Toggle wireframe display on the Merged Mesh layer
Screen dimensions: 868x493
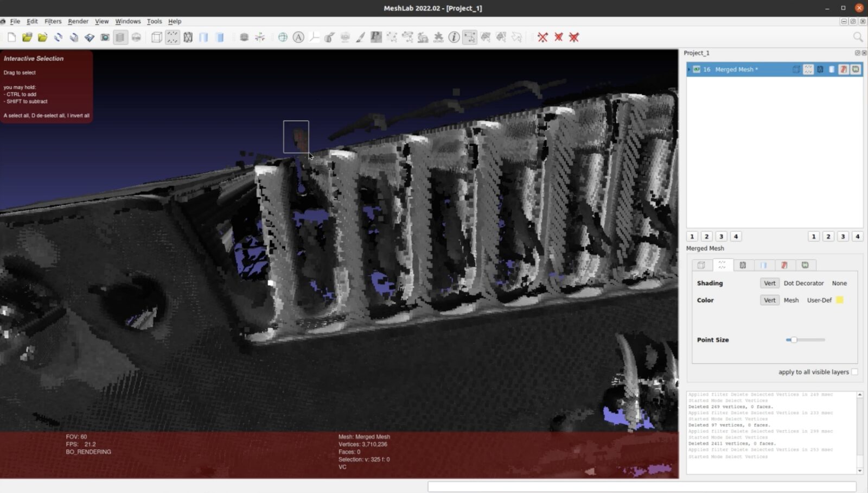821,69
